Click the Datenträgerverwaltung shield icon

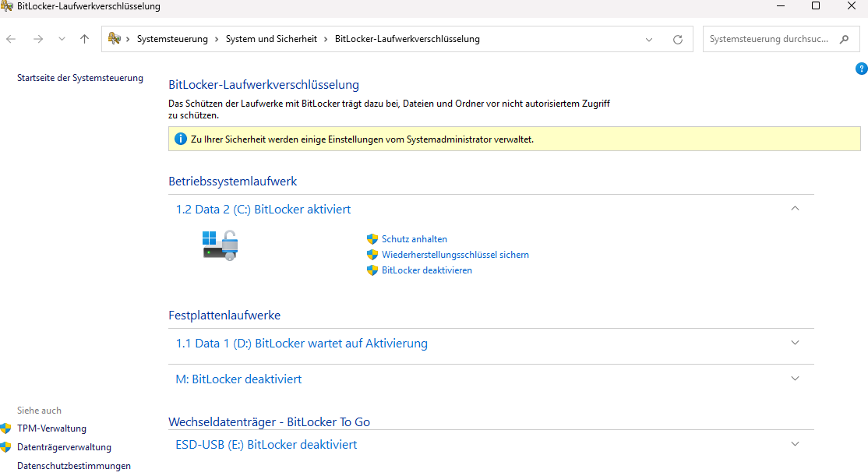6,447
